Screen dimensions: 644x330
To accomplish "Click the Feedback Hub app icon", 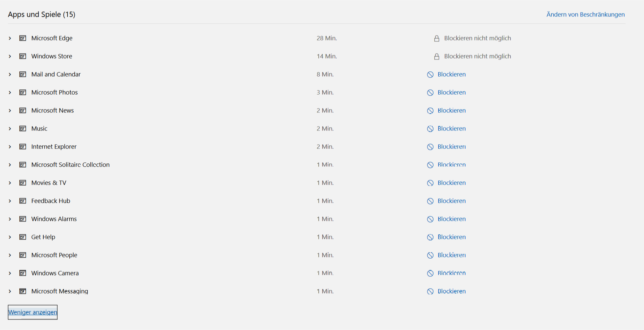I will (23, 201).
